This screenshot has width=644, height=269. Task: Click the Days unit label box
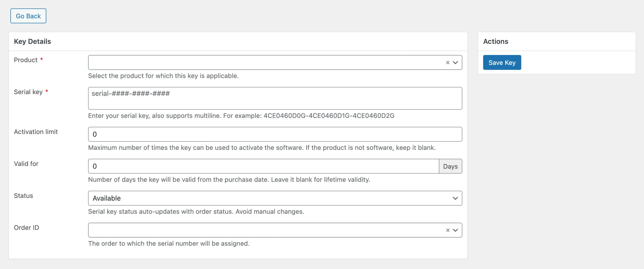(x=450, y=166)
